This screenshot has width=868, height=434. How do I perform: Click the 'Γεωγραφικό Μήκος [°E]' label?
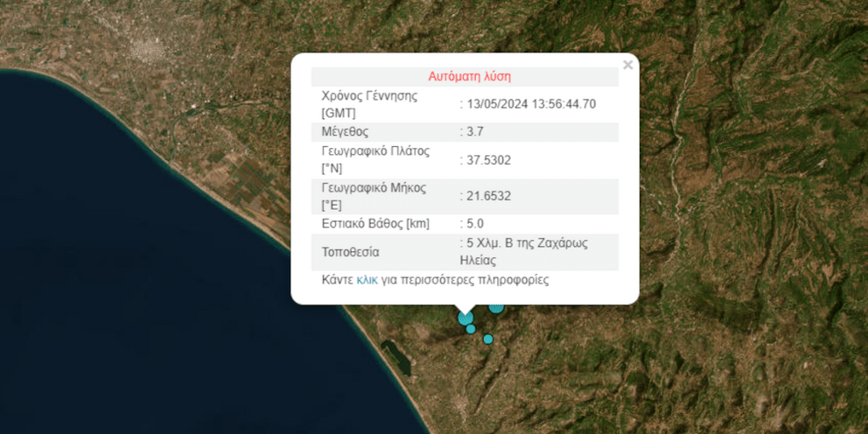coord(374,197)
